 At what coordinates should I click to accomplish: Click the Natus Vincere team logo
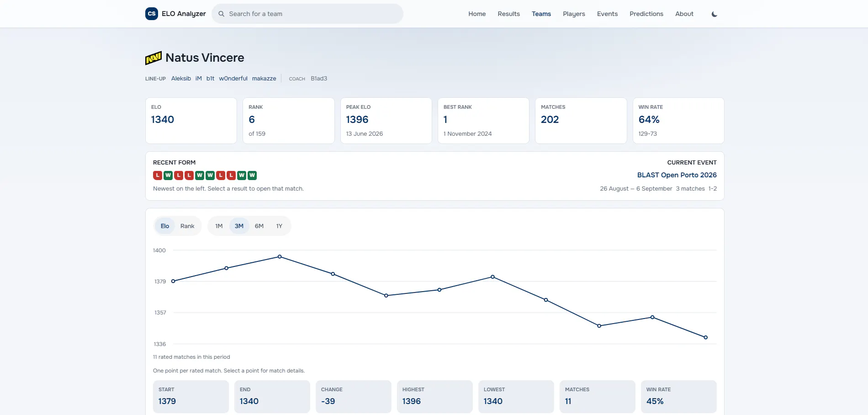click(x=153, y=58)
